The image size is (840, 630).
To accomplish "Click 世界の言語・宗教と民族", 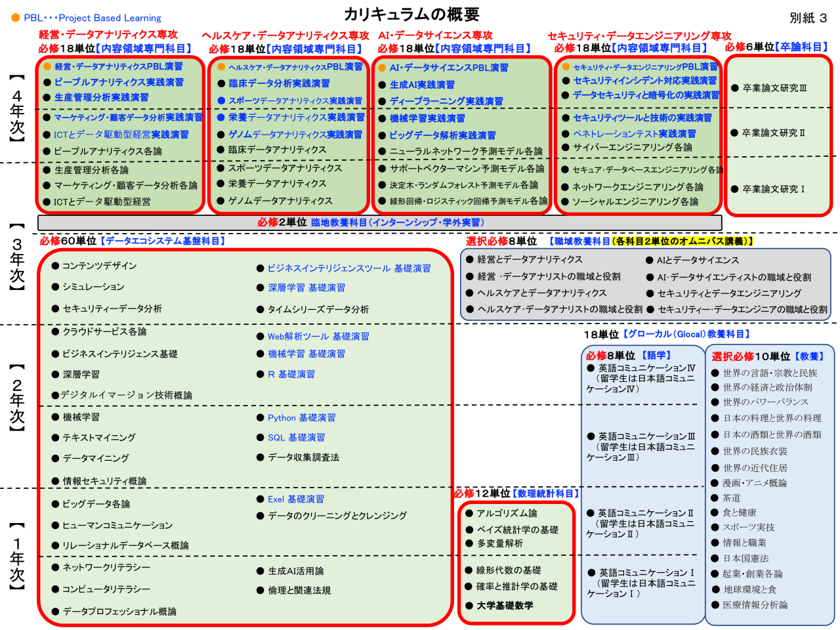I will (770, 373).
